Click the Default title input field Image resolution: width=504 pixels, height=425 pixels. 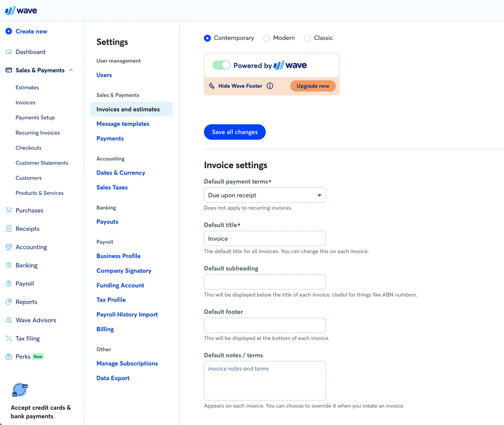pos(265,238)
